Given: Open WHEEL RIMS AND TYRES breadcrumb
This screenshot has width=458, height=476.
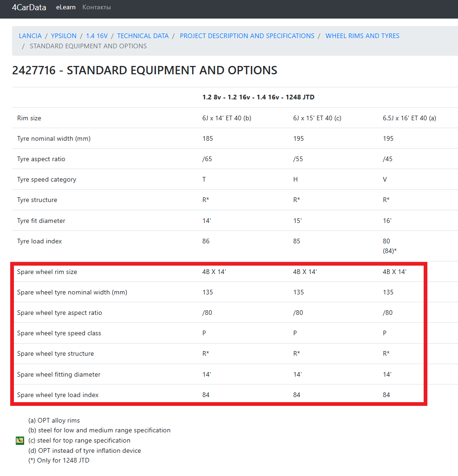Looking at the screenshot, I should 362,36.
